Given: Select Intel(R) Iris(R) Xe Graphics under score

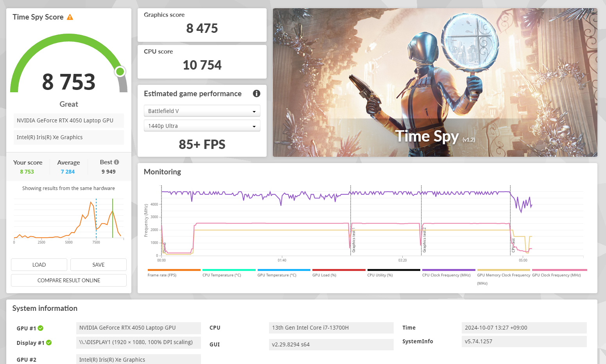Looking at the screenshot, I should pyautogui.click(x=69, y=137).
